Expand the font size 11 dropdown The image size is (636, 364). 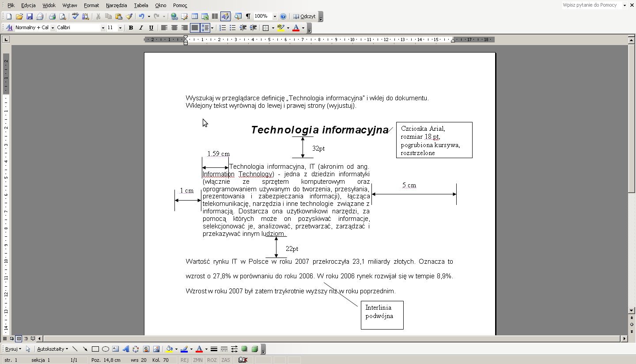click(x=121, y=28)
